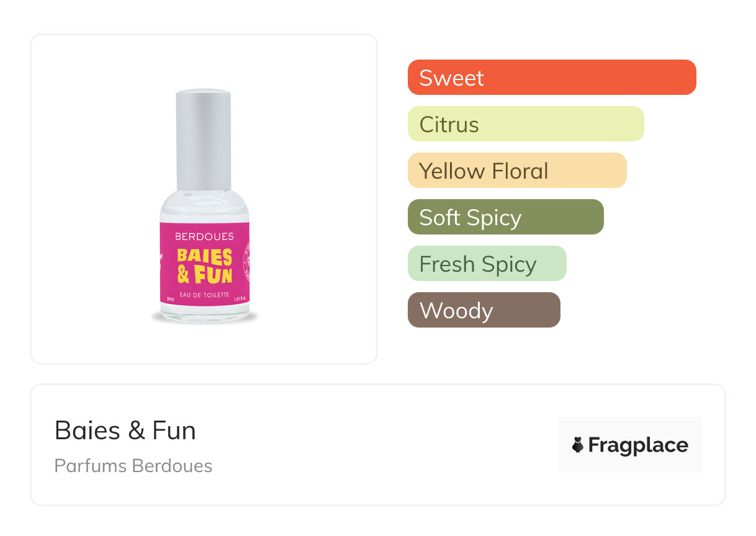Click BERDOUES text on the bottle label
Screen dimensions: 756x536
pyautogui.click(x=204, y=236)
